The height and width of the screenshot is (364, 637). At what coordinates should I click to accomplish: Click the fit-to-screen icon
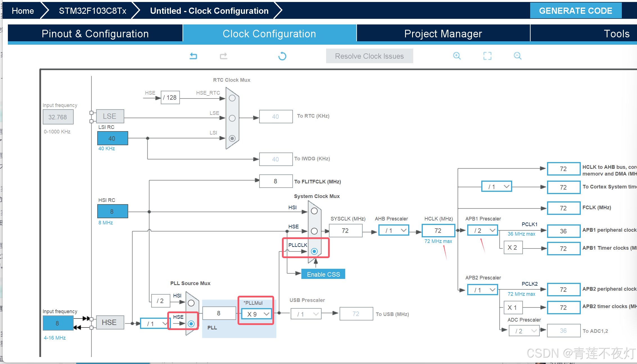[487, 56]
